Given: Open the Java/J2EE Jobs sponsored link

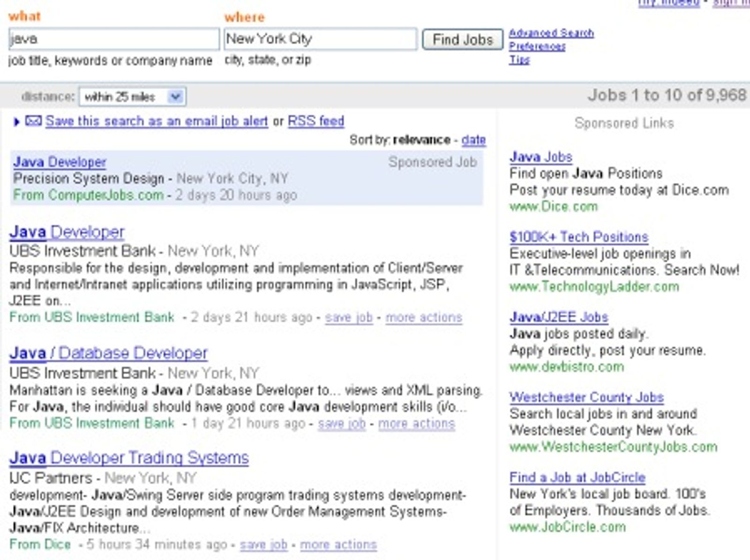Looking at the screenshot, I should point(559,317).
